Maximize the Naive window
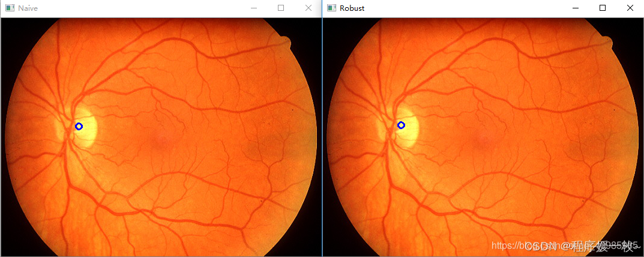 pos(281,8)
